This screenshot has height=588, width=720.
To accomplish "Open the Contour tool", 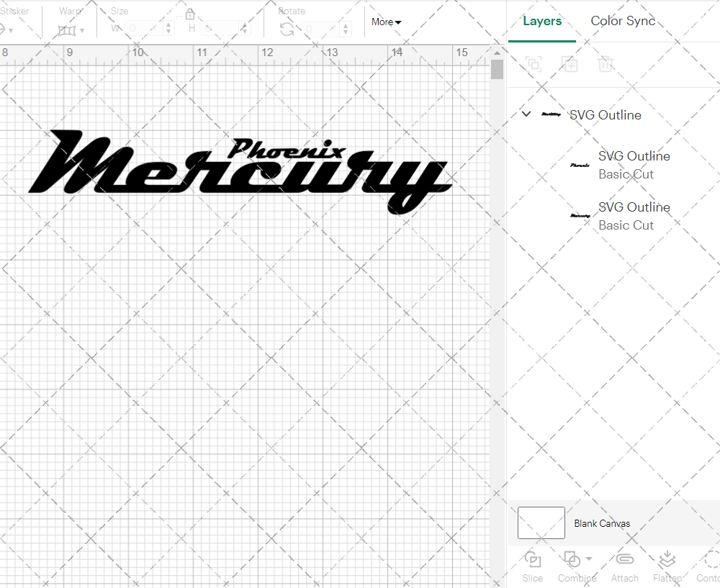I will tap(709, 567).
